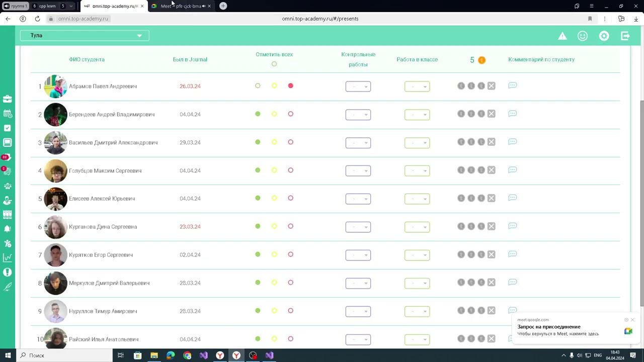Open the monitor screen icon in the sidebar
Screen dimensions: 644x362
[x=7, y=143]
